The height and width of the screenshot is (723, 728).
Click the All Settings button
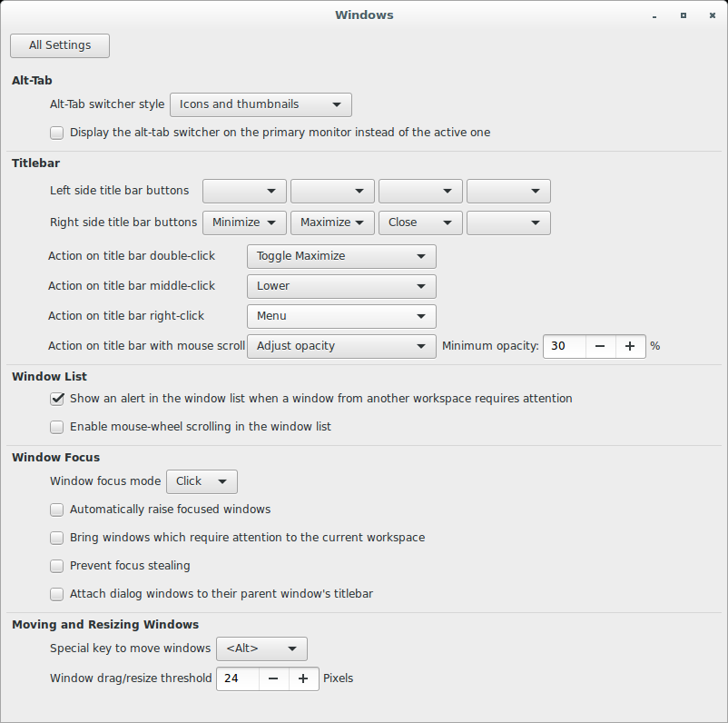tap(60, 45)
